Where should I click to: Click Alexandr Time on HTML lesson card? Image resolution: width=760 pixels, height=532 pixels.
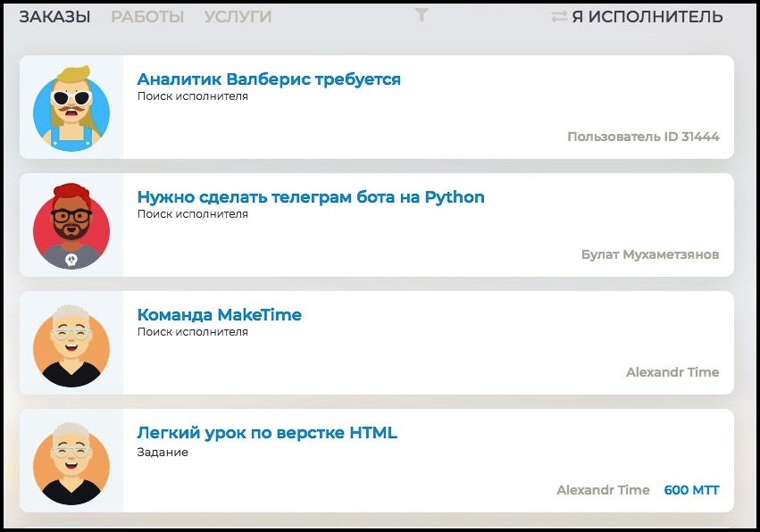(603, 490)
